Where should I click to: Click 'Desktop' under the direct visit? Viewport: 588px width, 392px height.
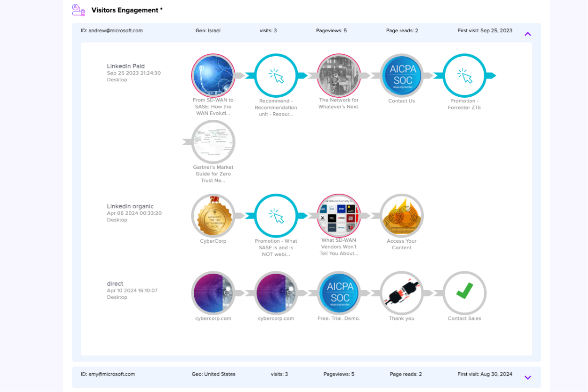coord(117,297)
